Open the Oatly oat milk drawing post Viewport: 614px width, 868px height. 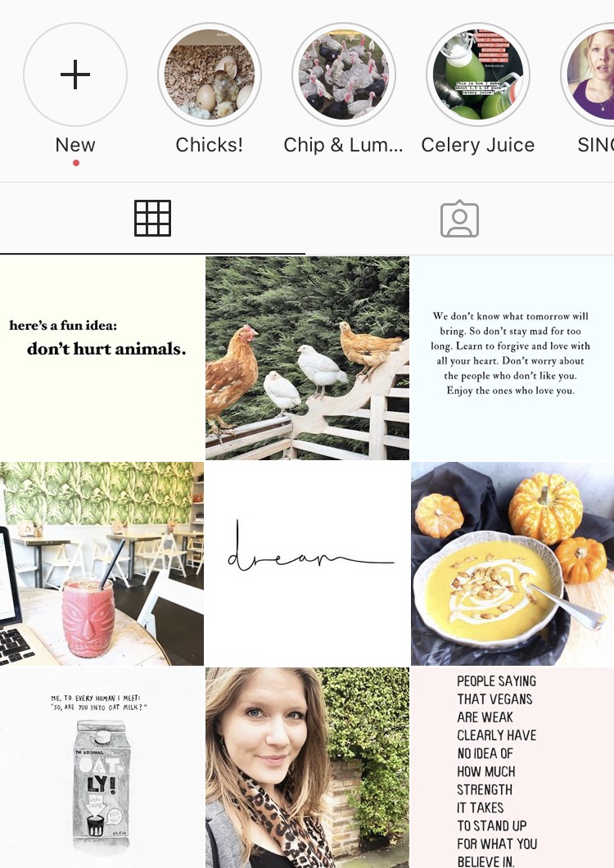point(102,768)
